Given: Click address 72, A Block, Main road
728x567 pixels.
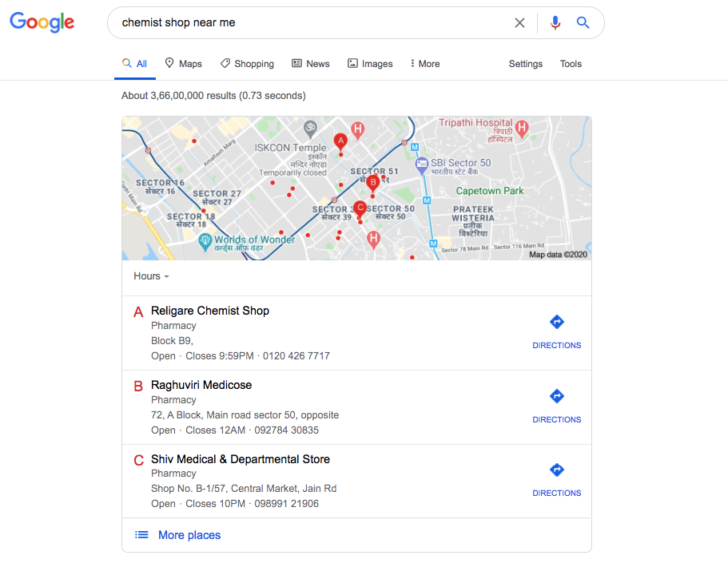Looking at the screenshot, I should (x=245, y=414).
